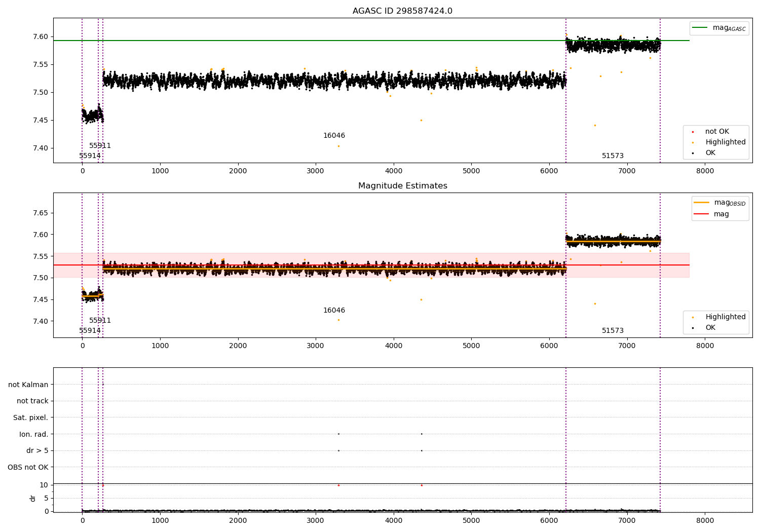Screen dimensions: 760x532
Task: Click the '16046' annotation in the top plot
Action: (x=334, y=136)
